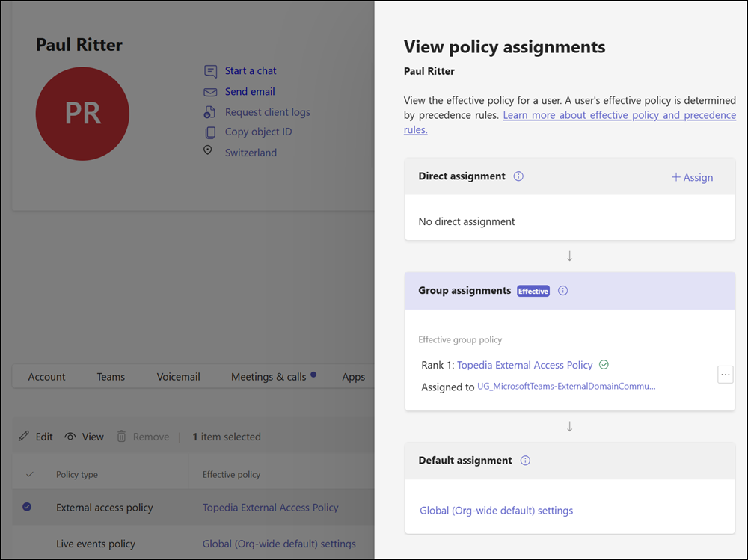The width and height of the screenshot is (748, 560).
Task: Click the info icon beside Group assignments
Action: click(x=563, y=291)
